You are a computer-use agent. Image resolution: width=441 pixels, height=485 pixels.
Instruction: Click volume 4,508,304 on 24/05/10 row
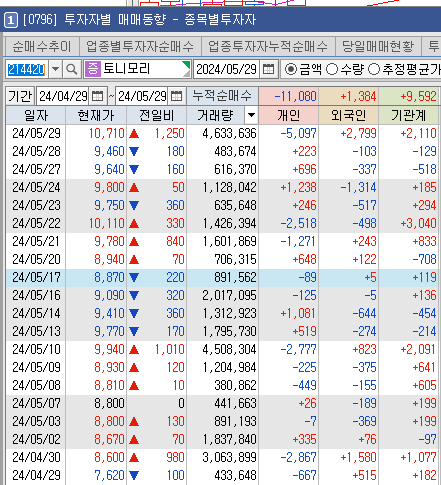pyautogui.click(x=229, y=349)
